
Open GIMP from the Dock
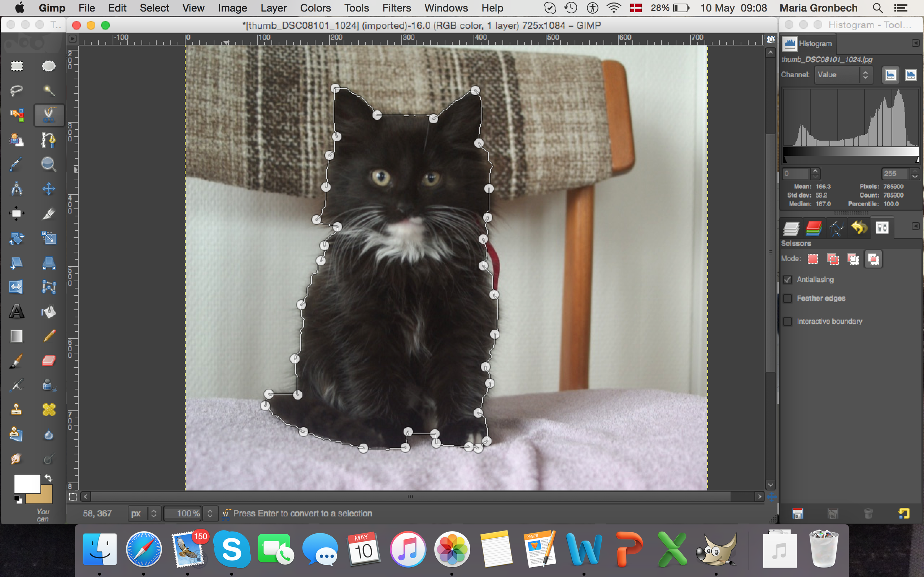pyautogui.click(x=716, y=550)
